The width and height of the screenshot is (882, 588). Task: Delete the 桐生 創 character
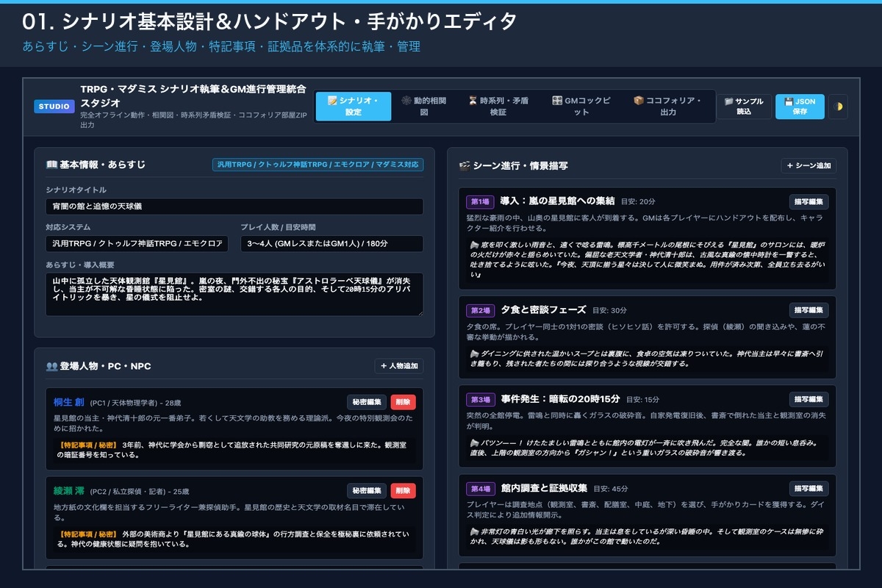point(404,402)
